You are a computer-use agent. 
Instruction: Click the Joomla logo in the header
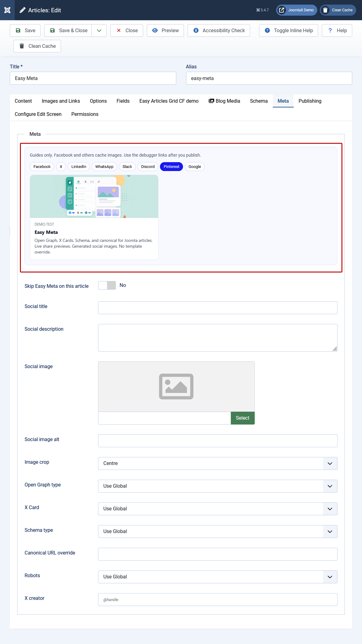[7, 10]
